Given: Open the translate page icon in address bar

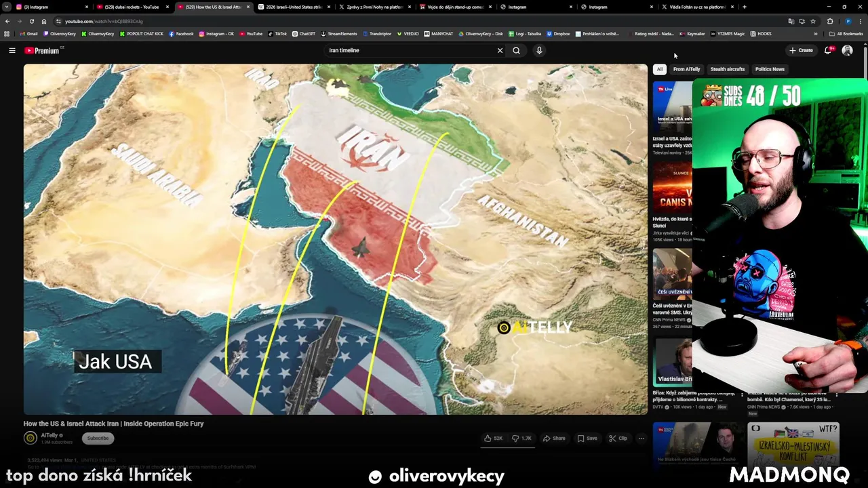Looking at the screenshot, I should point(791,21).
